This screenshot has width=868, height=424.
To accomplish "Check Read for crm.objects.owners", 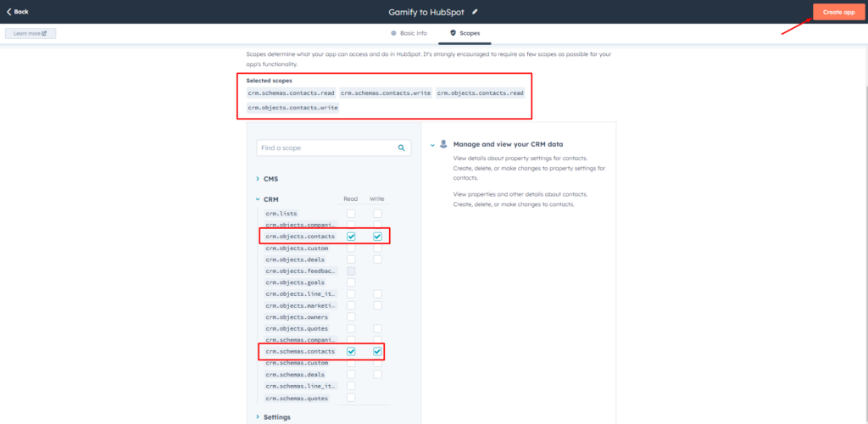I will [351, 317].
